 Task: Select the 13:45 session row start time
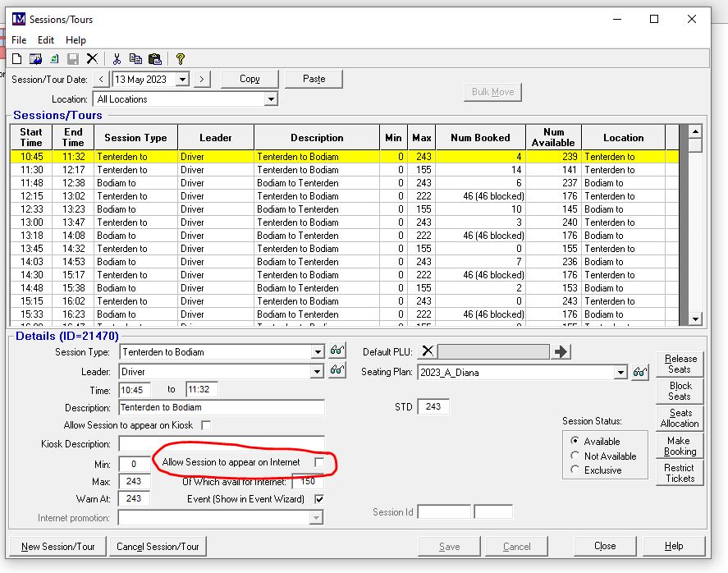pyautogui.click(x=31, y=249)
